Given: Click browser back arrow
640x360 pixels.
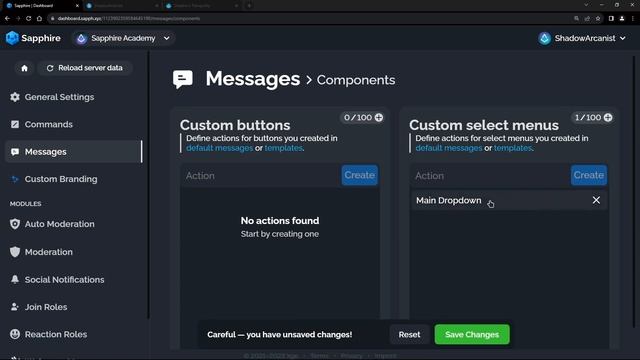Looking at the screenshot, I should tap(7, 18).
